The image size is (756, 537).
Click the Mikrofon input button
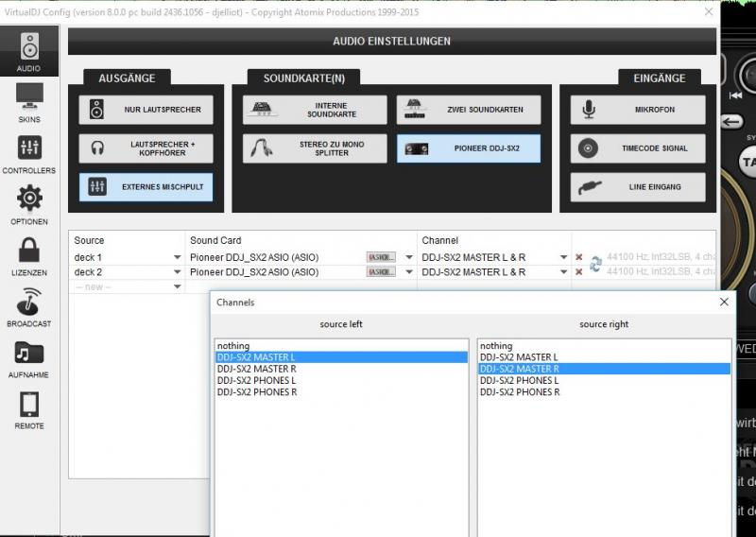[x=638, y=110]
